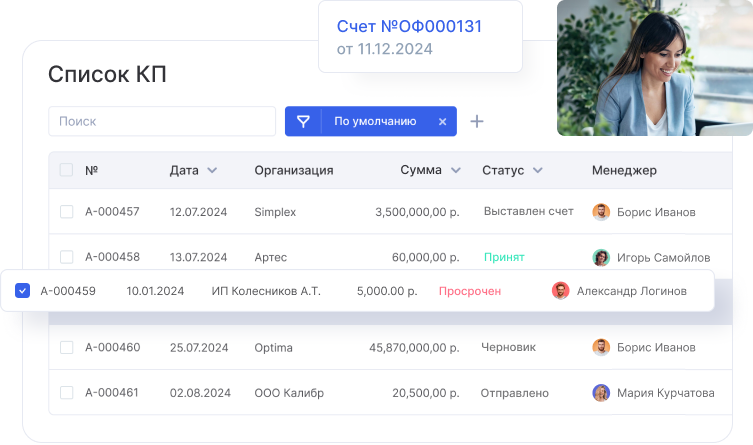Viewport: 753px width, 445px height.
Task: Click the filter funnel icon
Action: (303, 121)
